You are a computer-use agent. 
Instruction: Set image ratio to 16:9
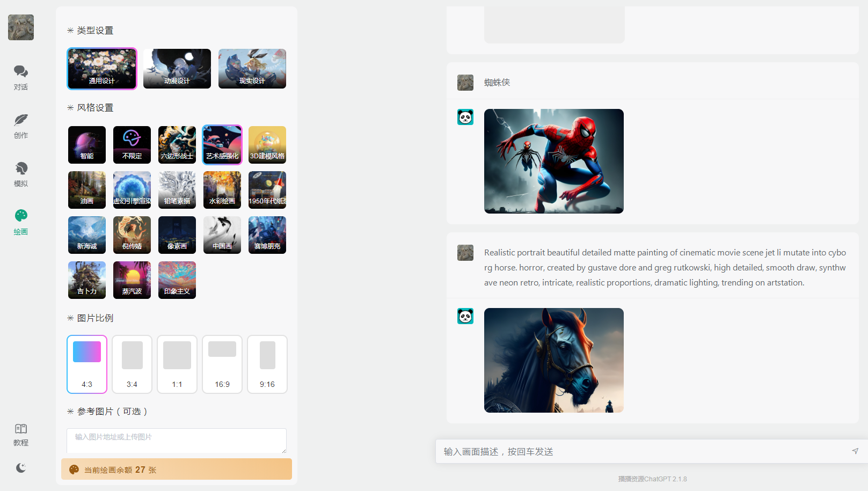(222, 364)
